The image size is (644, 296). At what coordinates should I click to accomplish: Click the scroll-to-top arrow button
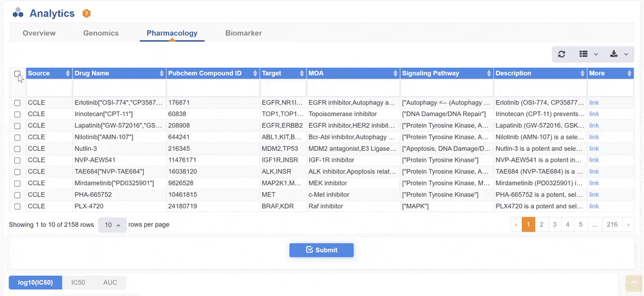(634, 283)
